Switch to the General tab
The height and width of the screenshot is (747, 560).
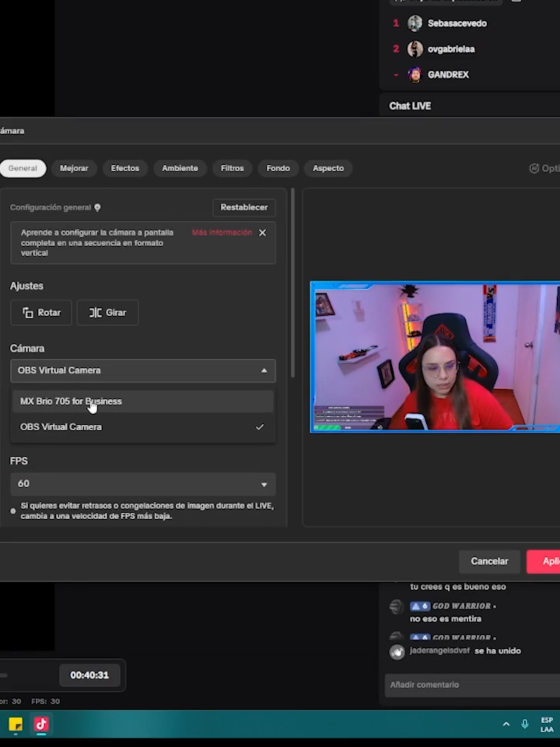tap(23, 168)
